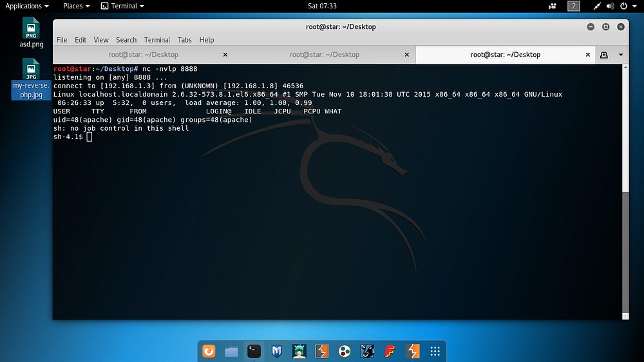Launch Metasploit shield icon in dock
The height and width of the screenshot is (362, 644).
277,351
